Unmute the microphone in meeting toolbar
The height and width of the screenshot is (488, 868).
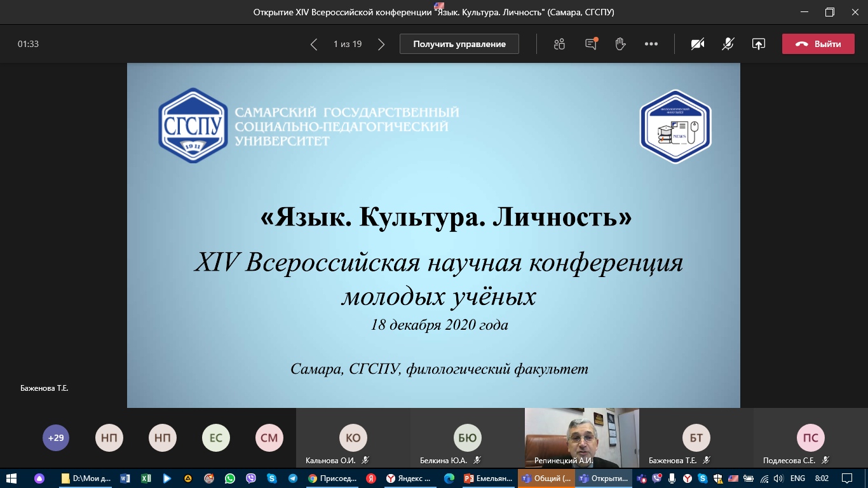(728, 44)
